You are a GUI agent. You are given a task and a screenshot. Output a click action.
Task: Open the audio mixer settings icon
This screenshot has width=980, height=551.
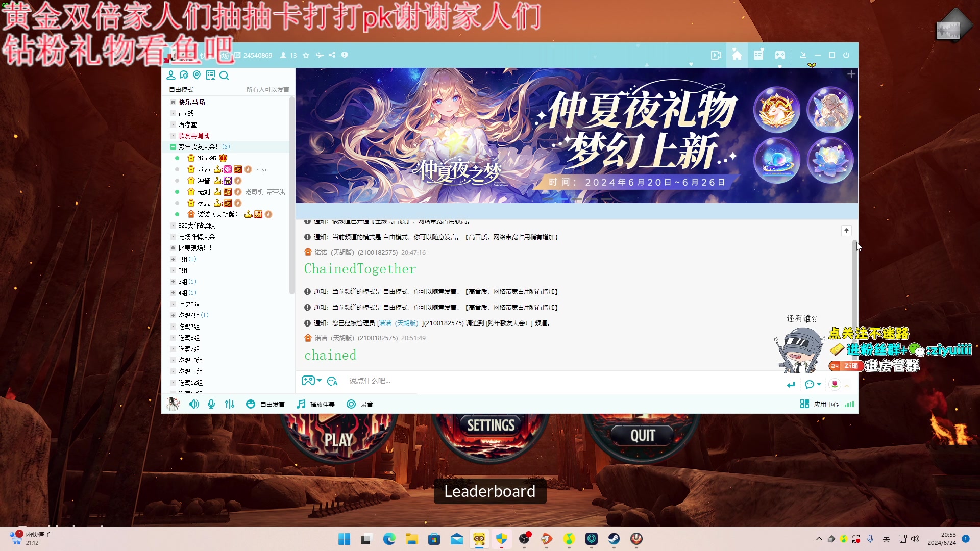click(230, 404)
